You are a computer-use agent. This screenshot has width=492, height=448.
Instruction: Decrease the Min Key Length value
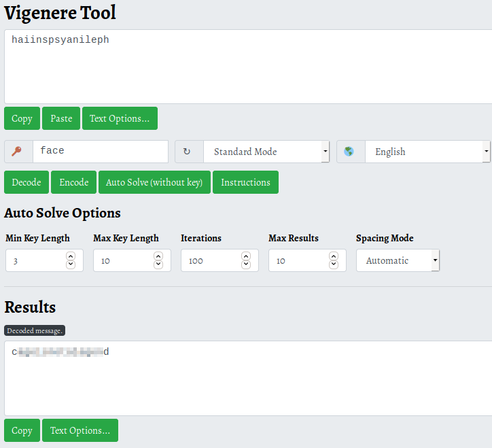(x=71, y=264)
